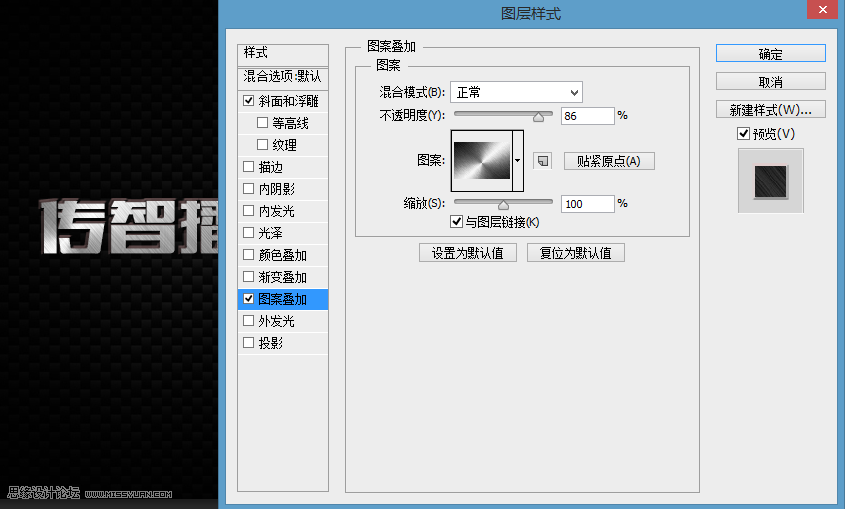Screen dimensions: 845x509
Task: Toggle 与图层链接 checkbox
Action: (456, 221)
